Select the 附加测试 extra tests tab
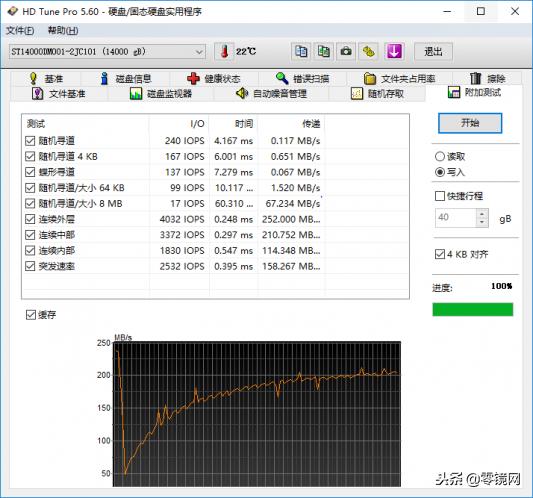 coord(474,92)
